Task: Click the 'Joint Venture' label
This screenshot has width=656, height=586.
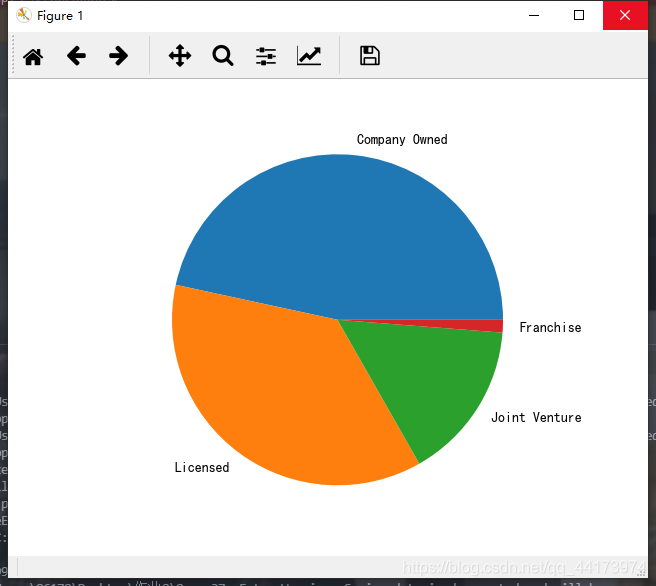Action: coord(536,417)
